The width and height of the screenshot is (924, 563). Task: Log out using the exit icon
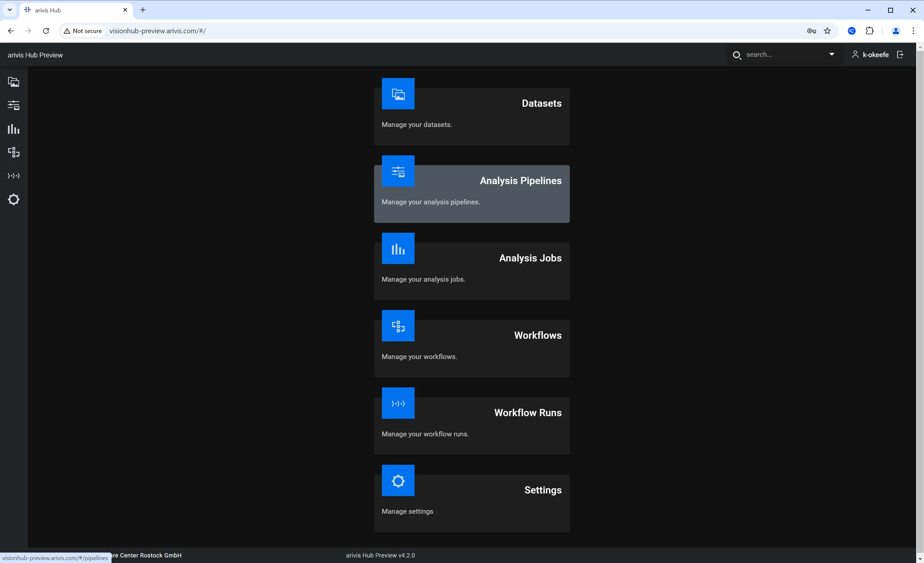pos(901,55)
